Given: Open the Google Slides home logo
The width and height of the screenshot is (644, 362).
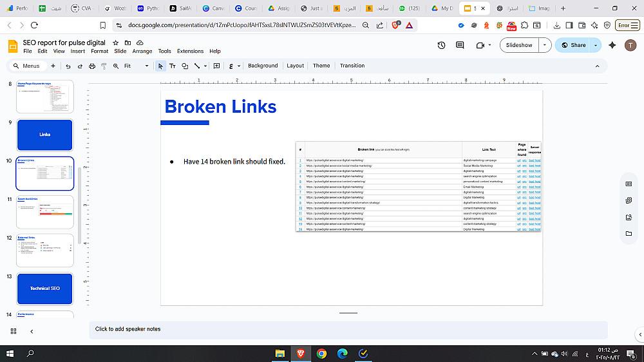Looking at the screenshot, I should (13, 46).
